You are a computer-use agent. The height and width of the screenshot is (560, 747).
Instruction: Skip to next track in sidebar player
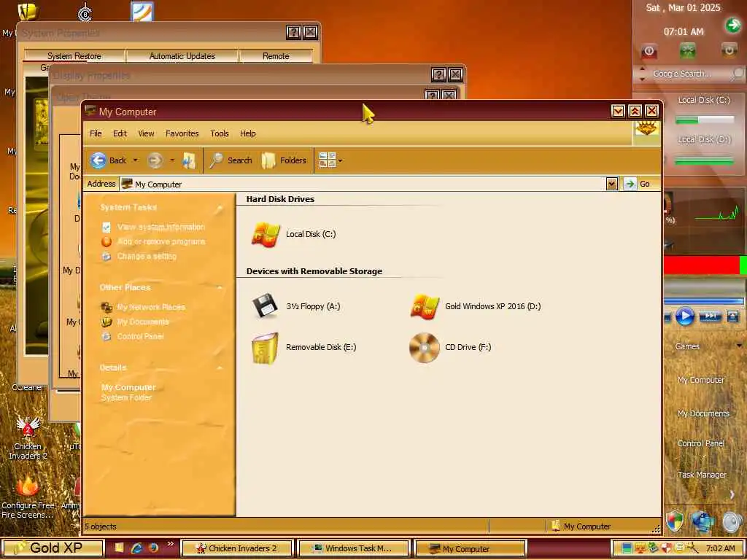click(x=710, y=316)
